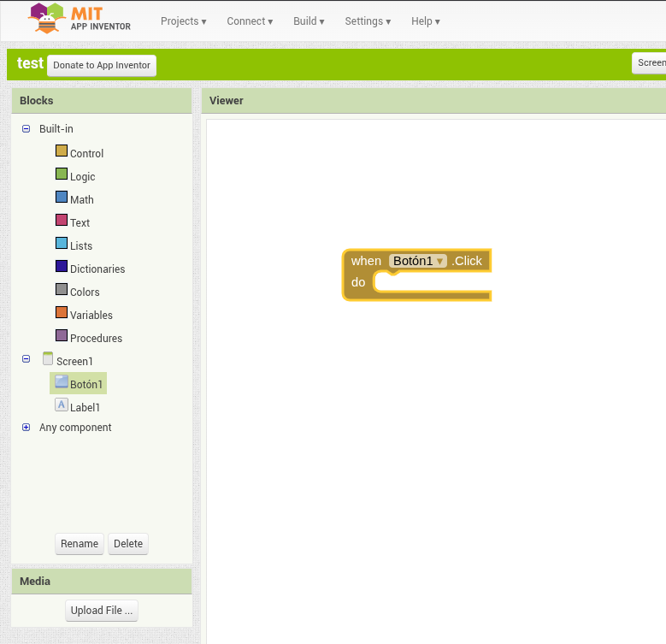
Task: Select the Math color swatch
Action: click(62, 197)
